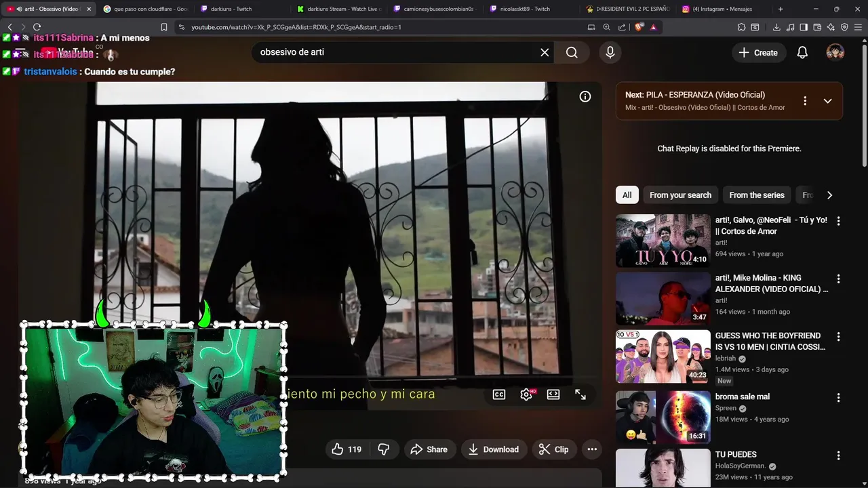Expand the Next up playlist panel
The width and height of the screenshot is (868, 488).
click(x=827, y=100)
